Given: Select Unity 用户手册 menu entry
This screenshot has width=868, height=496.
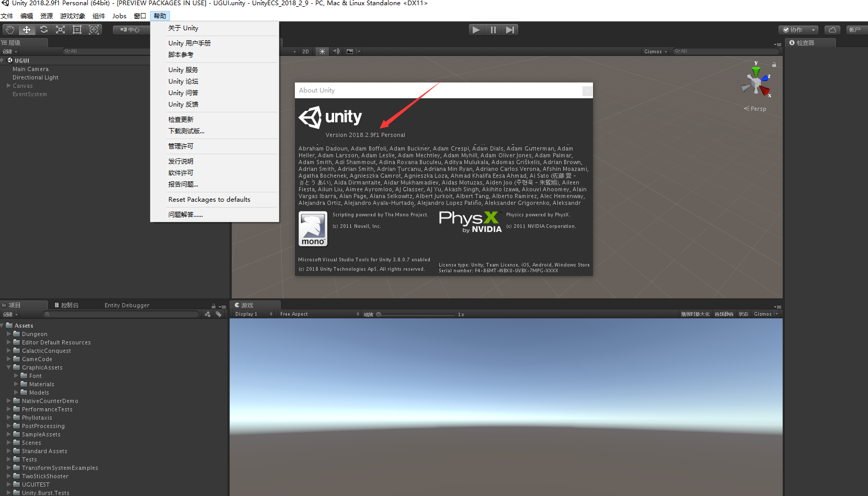Looking at the screenshot, I should pyautogui.click(x=214, y=43).
